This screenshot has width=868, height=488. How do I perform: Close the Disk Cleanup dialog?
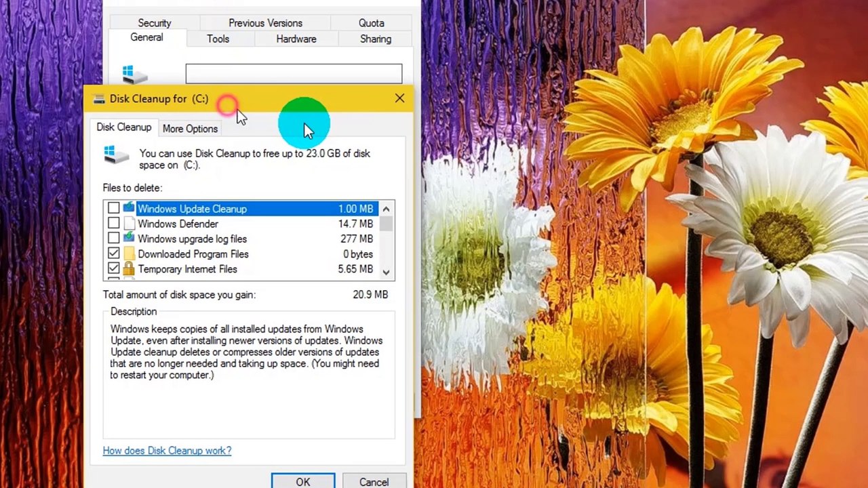[x=399, y=99]
